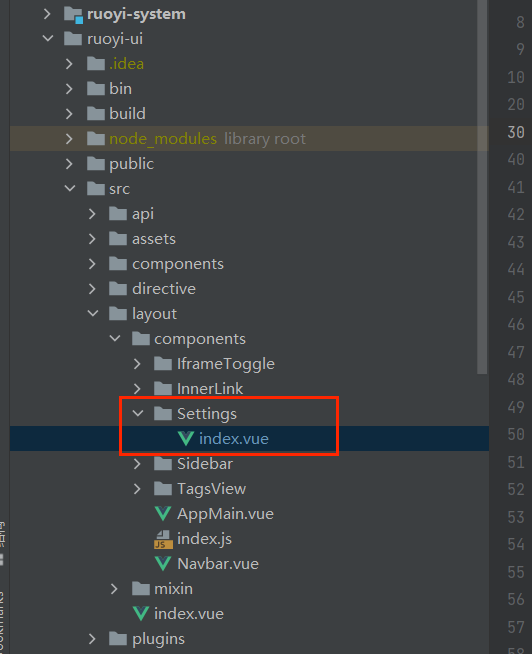Collapse the layout folder

tap(93, 313)
